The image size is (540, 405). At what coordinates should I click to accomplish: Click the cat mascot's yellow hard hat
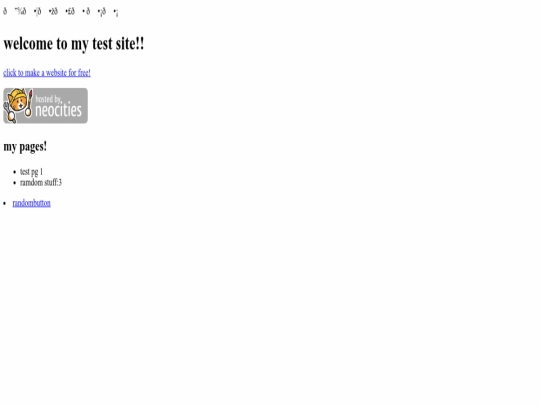coord(17,93)
